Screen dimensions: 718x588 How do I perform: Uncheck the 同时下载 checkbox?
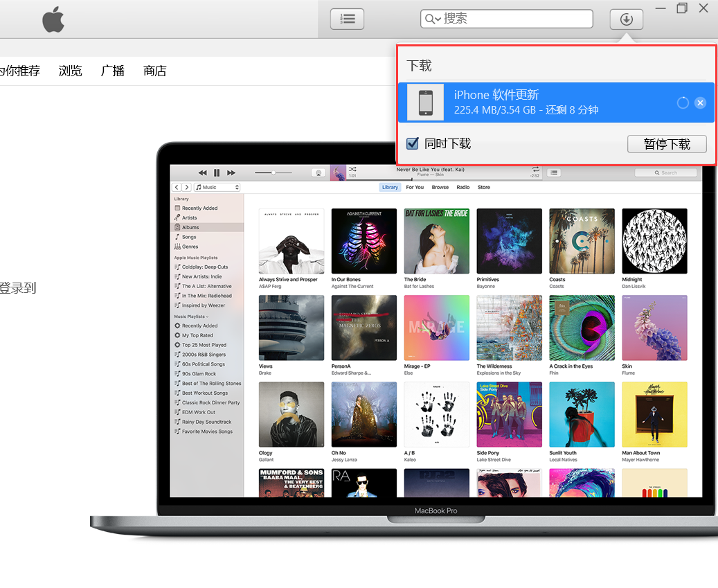[x=412, y=143]
